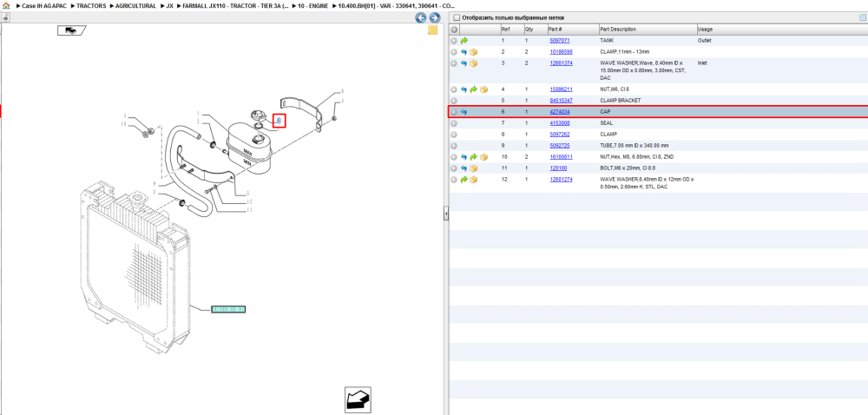Click the blue arrow icon in the Ref 3 row

(464, 63)
